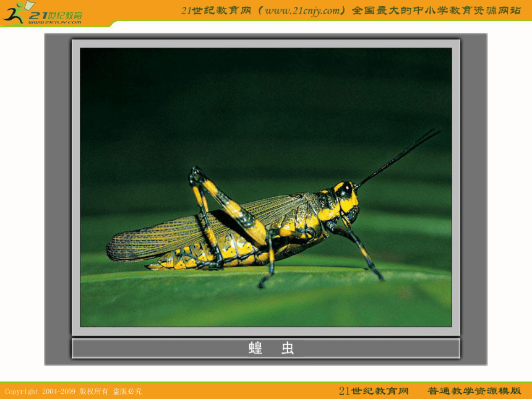Click the 蝗虫 caption bar
The height and width of the screenshot is (399, 532).
(265, 348)
